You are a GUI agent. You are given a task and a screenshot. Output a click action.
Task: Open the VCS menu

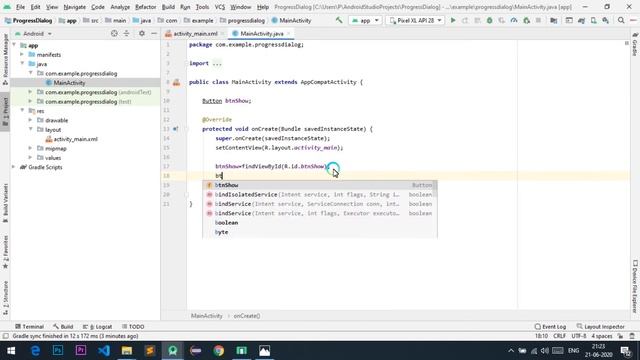click(220, 7)
